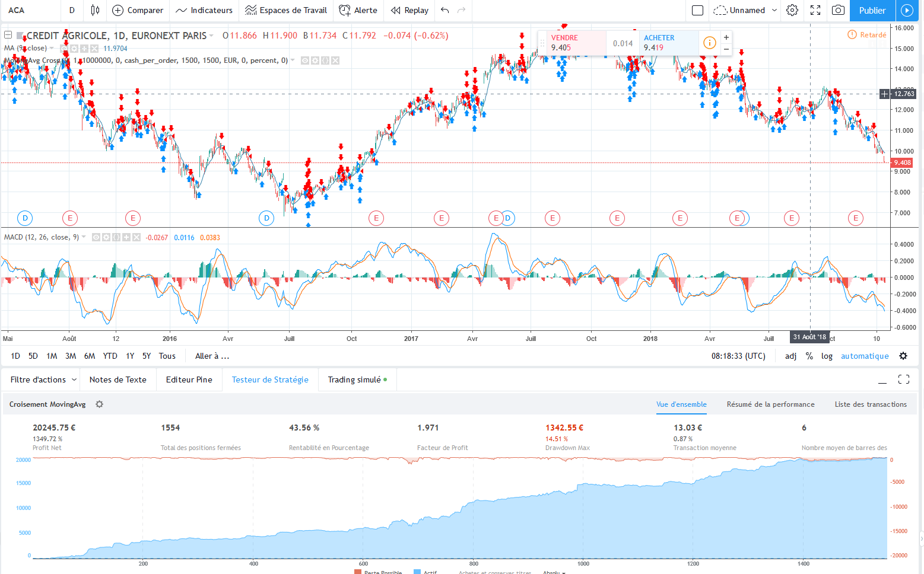Expand the MovingAvg Cross legend dropdown arrow
This screenshot has height=574, width=924.
(x=293, y=60)
